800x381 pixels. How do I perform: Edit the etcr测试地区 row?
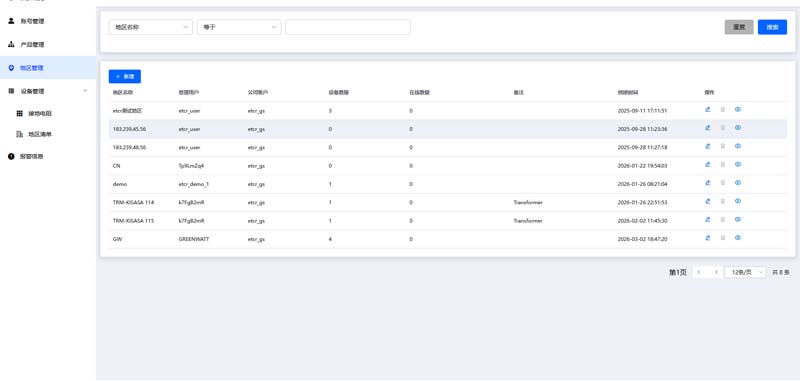coord(708,109)
